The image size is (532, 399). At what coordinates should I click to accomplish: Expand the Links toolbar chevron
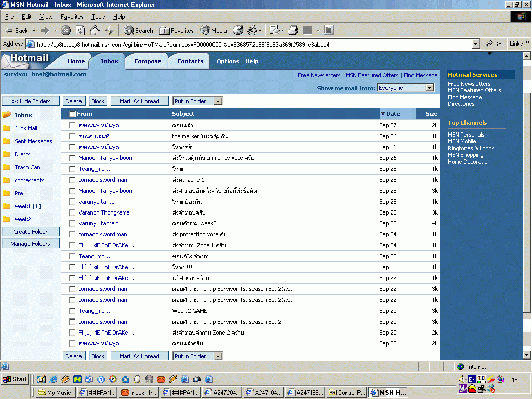[x=528, y=43]
